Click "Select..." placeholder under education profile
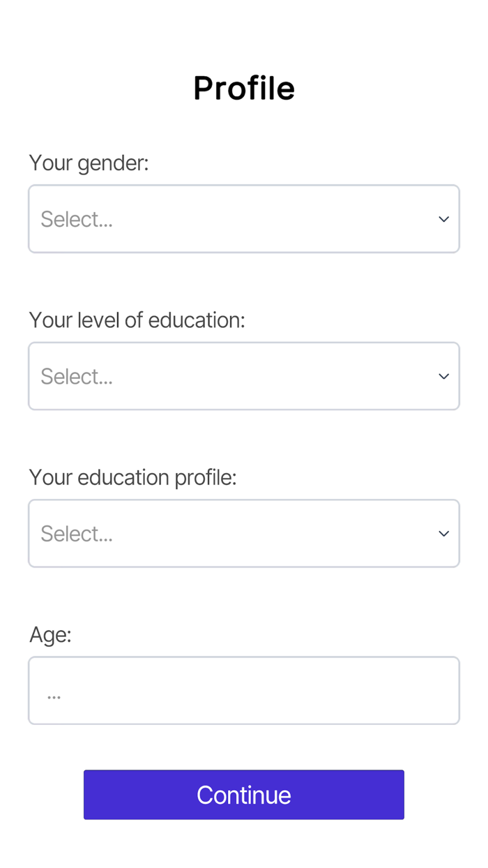This screenshot has height=868, width=488. [77, 534]
